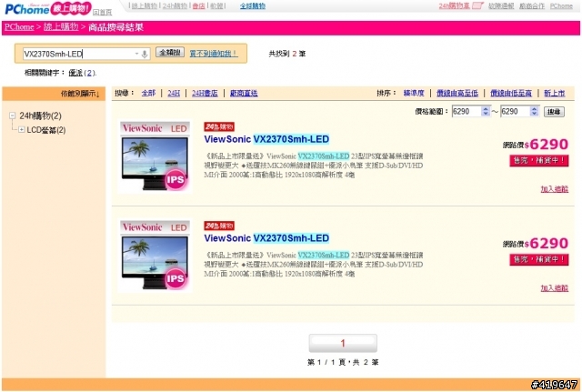Filter results by 全部

point(148,93)
